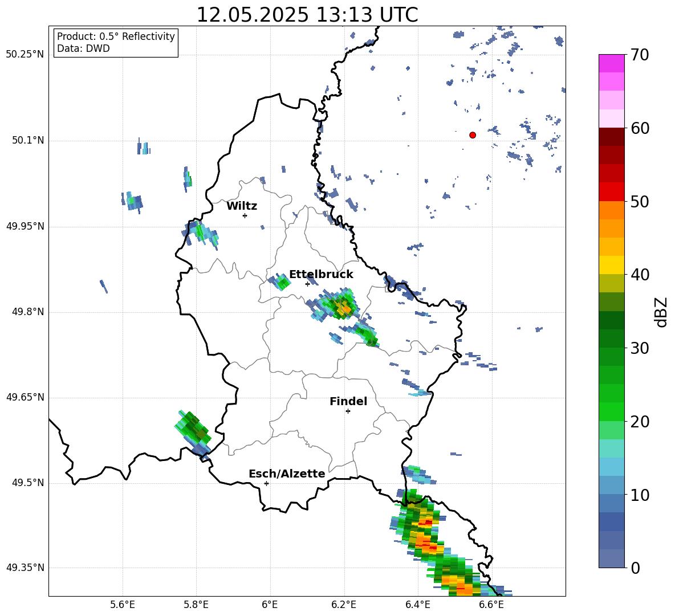Click the 60 value on colorbar
Screen dimensions: 675x616
pos(639,128)
